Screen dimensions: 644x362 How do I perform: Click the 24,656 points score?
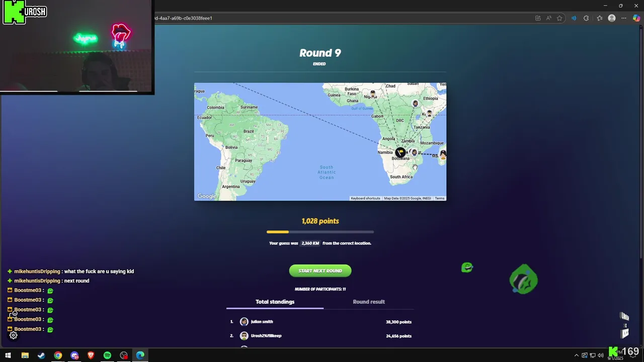coord(398,336)
